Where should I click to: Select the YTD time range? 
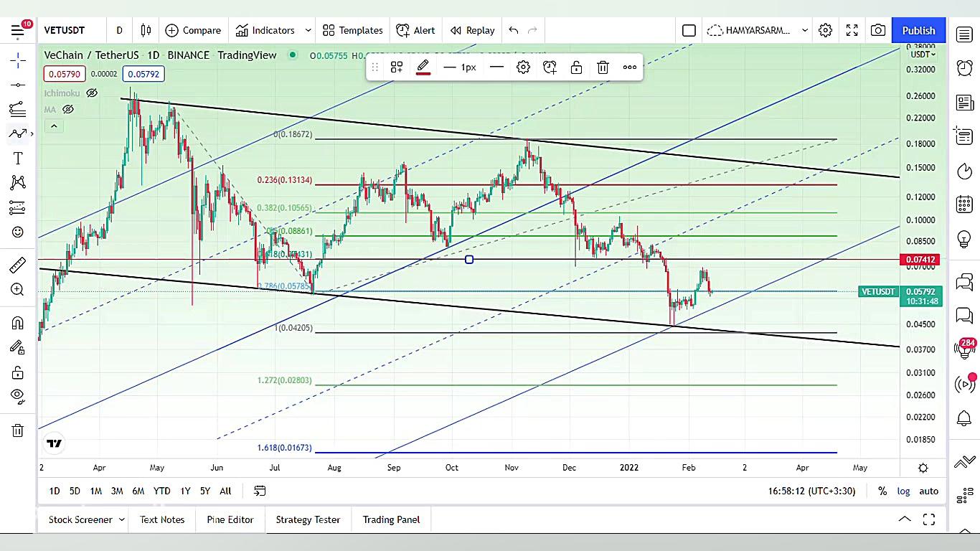coord(162,491)
